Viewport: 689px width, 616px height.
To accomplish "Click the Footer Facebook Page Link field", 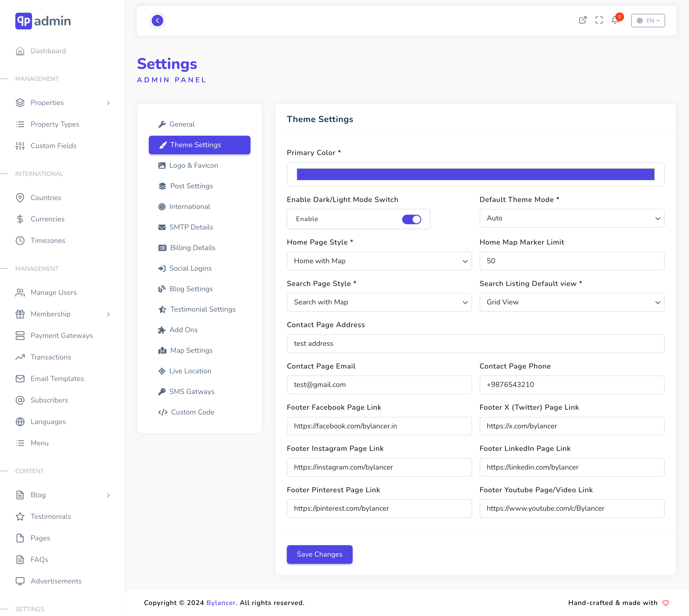I will pos(379,426).
